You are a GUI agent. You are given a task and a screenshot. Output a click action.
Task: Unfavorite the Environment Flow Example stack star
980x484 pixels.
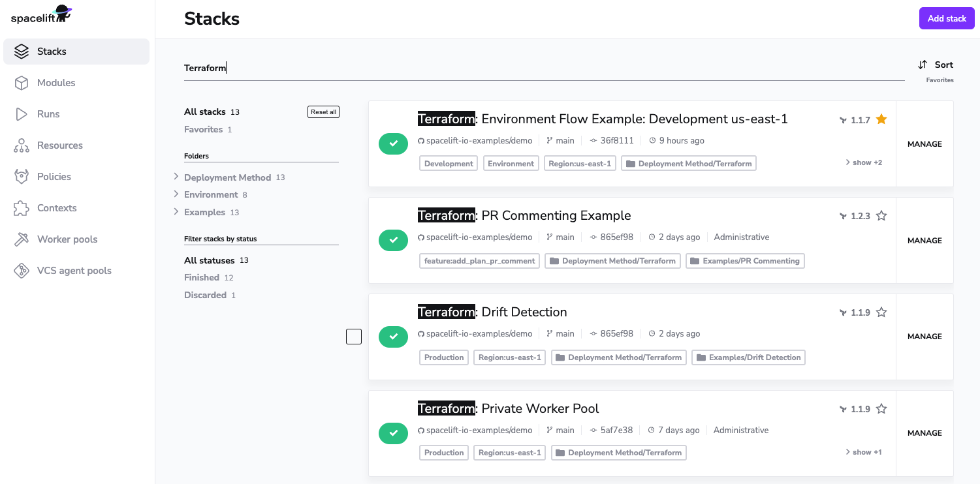pyautogui.click(x=881, y=119)
